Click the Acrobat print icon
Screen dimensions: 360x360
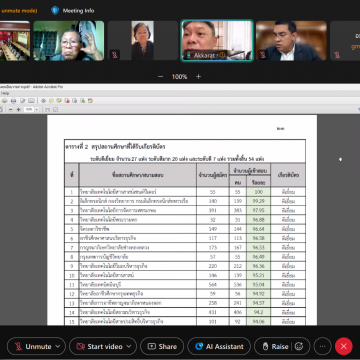(13, 101)
